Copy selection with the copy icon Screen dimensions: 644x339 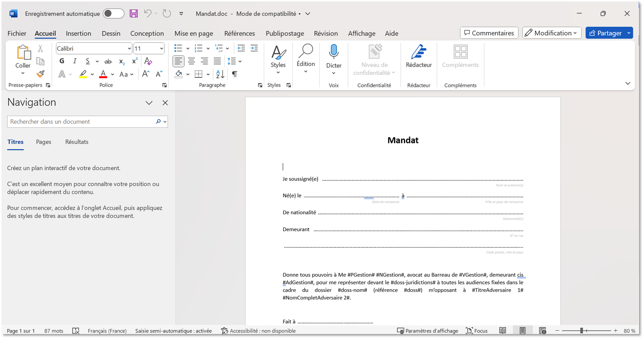[x=40, y=61]
